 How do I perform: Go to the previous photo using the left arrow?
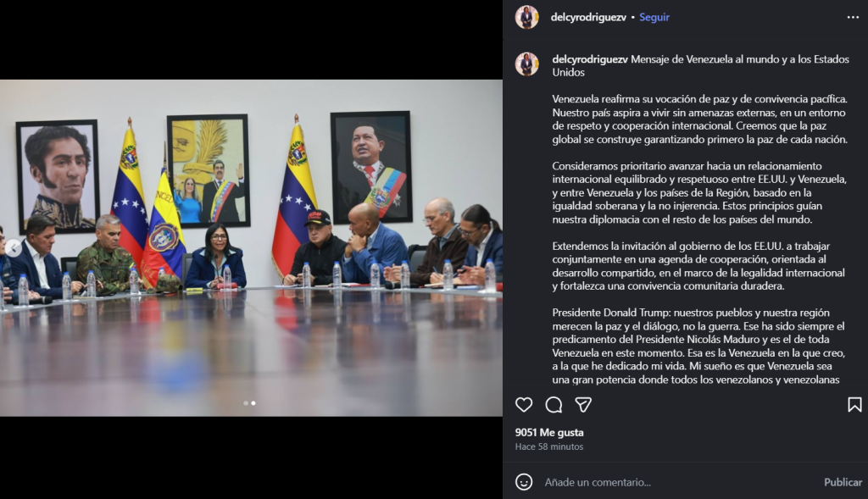tap(14, 248)
